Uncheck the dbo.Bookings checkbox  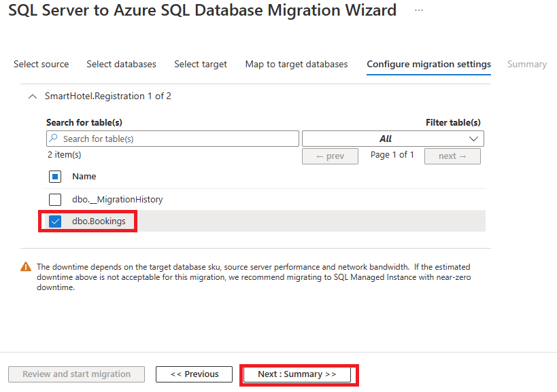[x=55, y=221]
